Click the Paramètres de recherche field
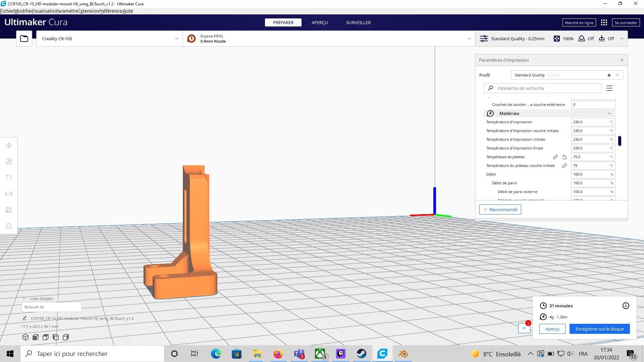The image size is (644, 362). [x=542, y=88]
